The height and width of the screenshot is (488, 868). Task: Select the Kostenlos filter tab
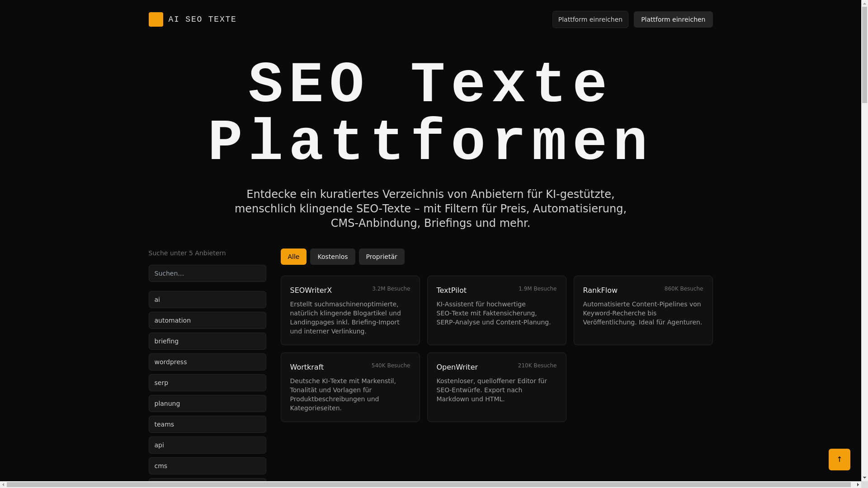[332, 257]
